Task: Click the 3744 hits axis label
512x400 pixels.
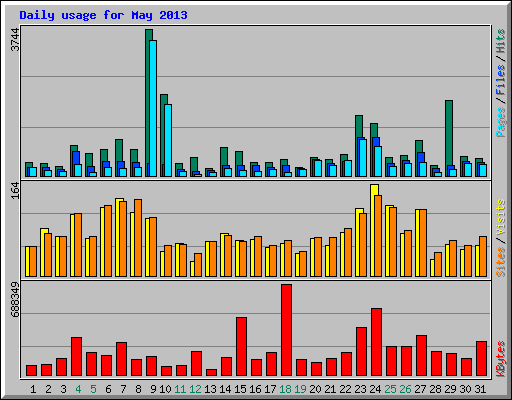Action: tap(15, 40)
